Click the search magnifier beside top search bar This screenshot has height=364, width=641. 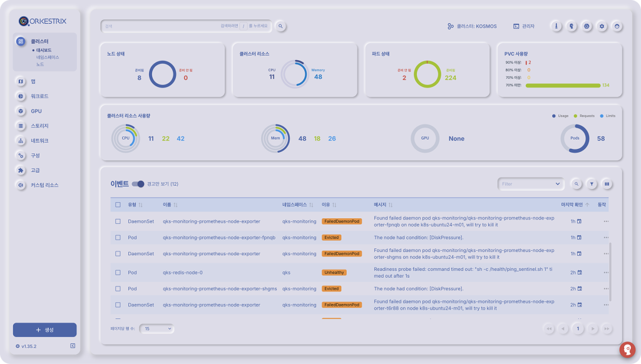pyautogui.click(x=281, y=26)
